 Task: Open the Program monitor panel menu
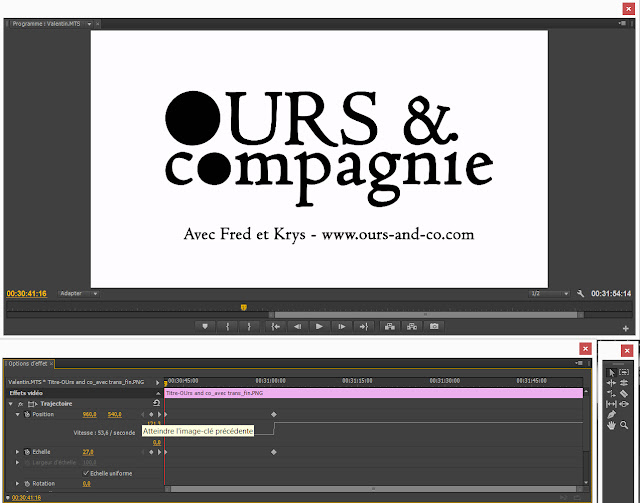tap(622, 23)
